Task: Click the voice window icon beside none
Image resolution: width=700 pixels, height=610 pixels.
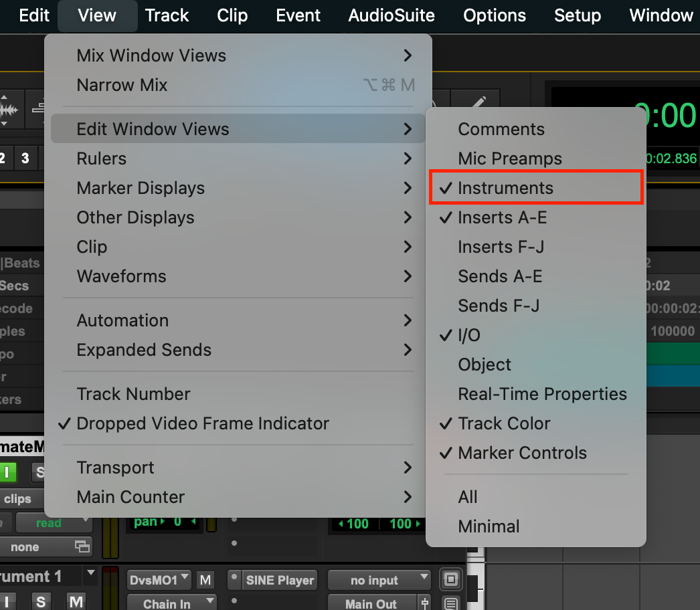Action: [x=82, y=546]
